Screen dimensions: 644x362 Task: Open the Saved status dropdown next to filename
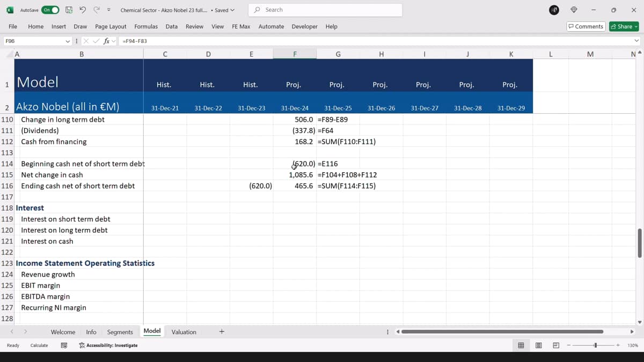tap(224, 10)
